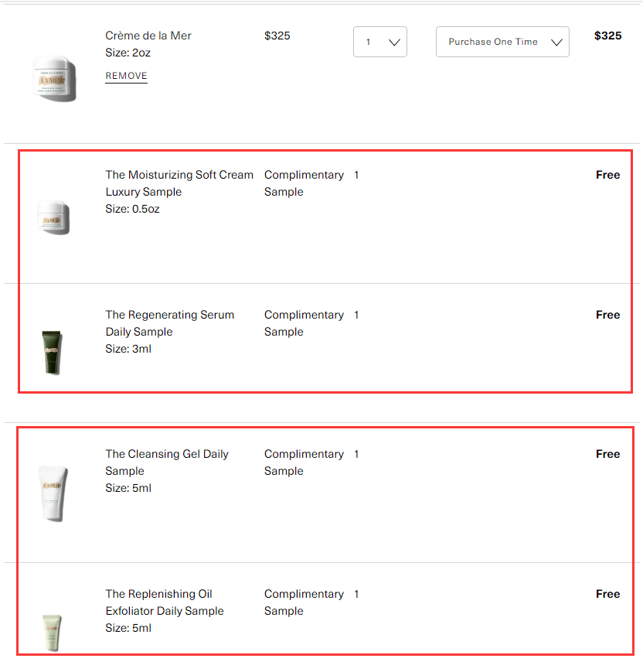Expand the Purchase One Time dropdown

[x=502, y=42]
